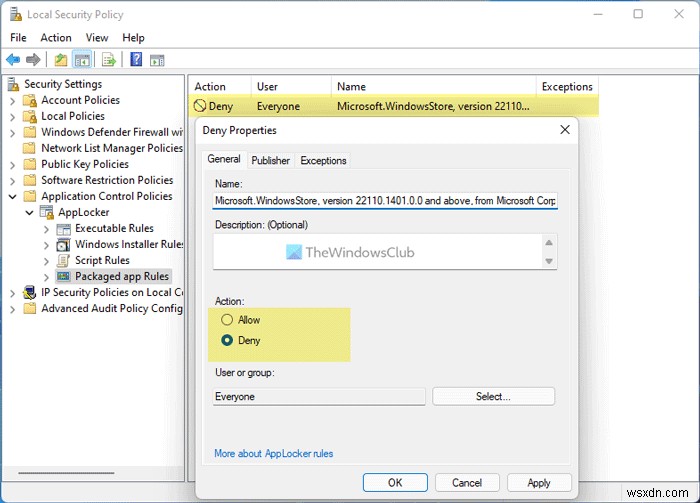Image resolution: width=700 pixels, height=503 pixels.
Task: Click the Back arrow toolbar icon
Action: [14, 60]
